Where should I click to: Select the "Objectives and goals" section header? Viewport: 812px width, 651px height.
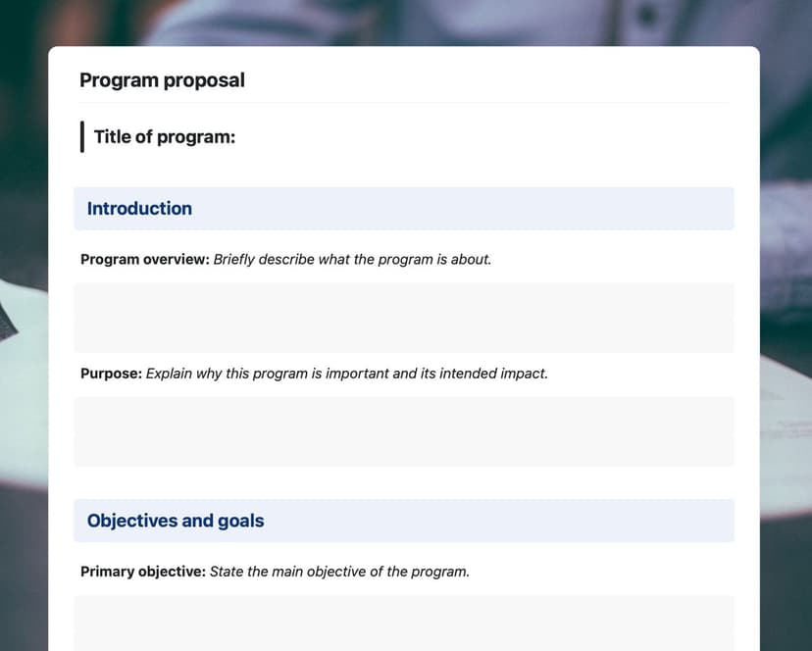pyautogui.click(x=176, y=521)
